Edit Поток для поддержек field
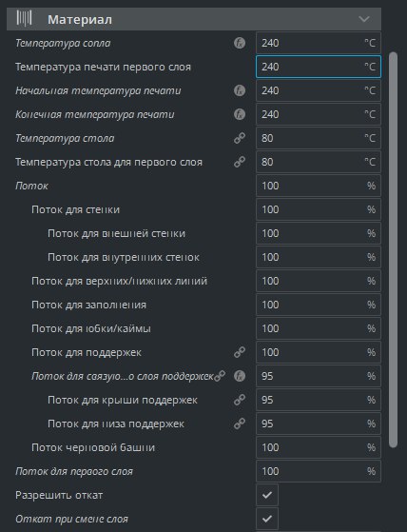Screen dimensions: 407x532 point(319,352)
